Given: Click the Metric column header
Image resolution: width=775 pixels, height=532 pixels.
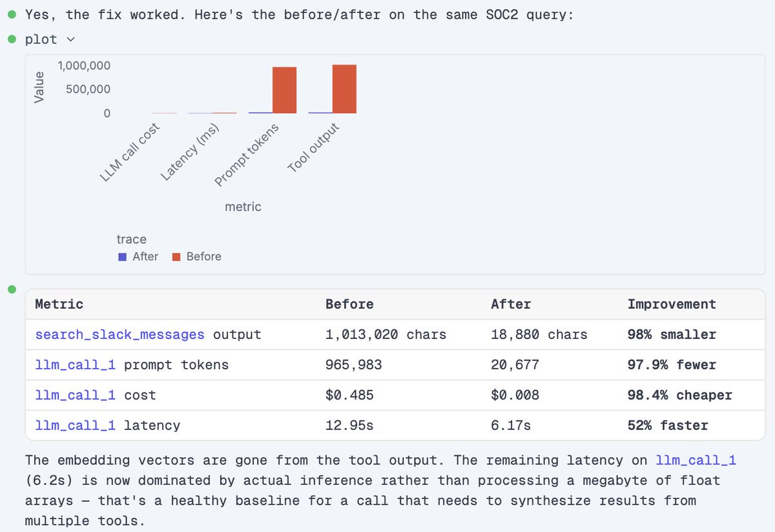Looking at the screenshot, I should (x=59, y=304).
